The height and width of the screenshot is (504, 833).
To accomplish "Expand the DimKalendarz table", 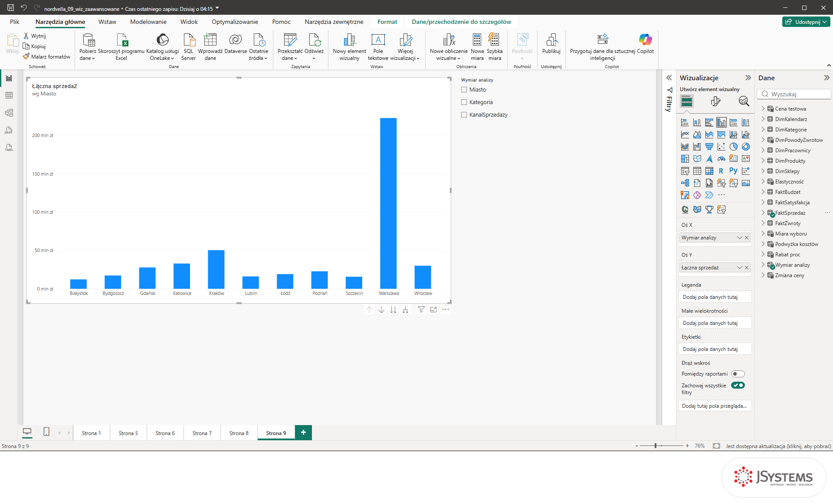I will (x=763, y=119).
